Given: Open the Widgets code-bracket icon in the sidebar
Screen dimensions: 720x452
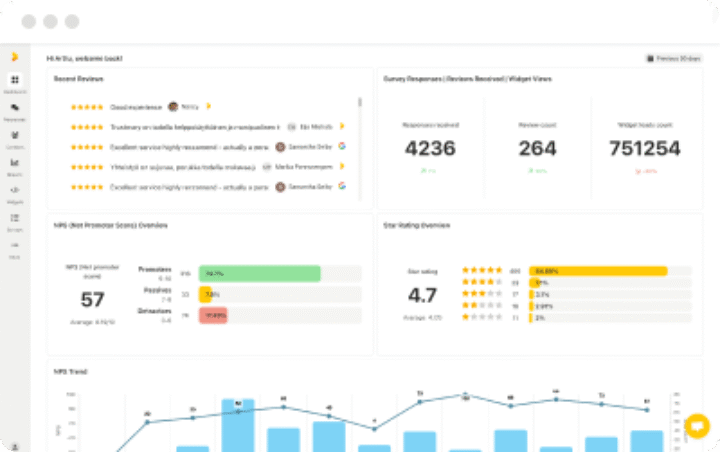Looking at the screenshot, I should pos(15,190).
